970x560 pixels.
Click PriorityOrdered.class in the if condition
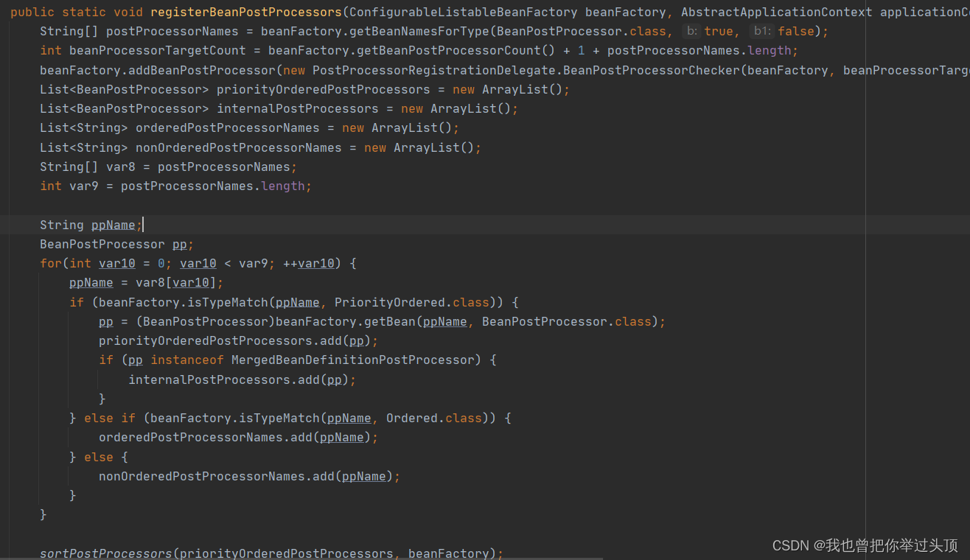(x=412, y=302)
